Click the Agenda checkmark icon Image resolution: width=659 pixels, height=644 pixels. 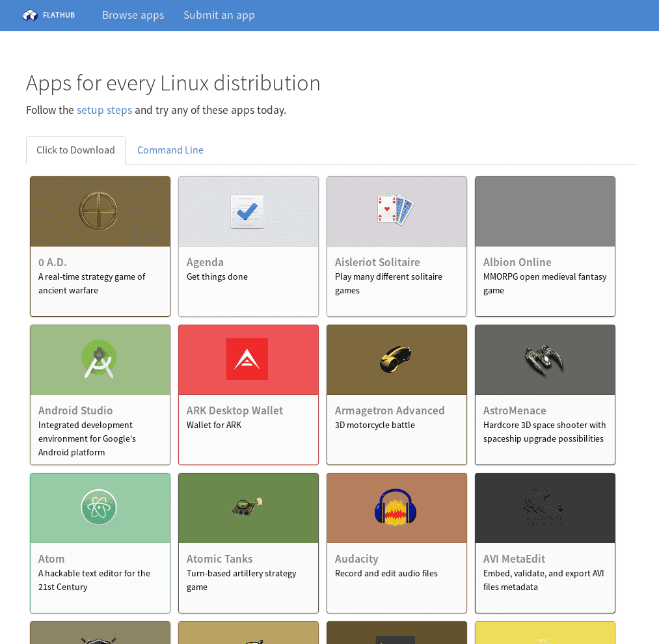point(247,211)
